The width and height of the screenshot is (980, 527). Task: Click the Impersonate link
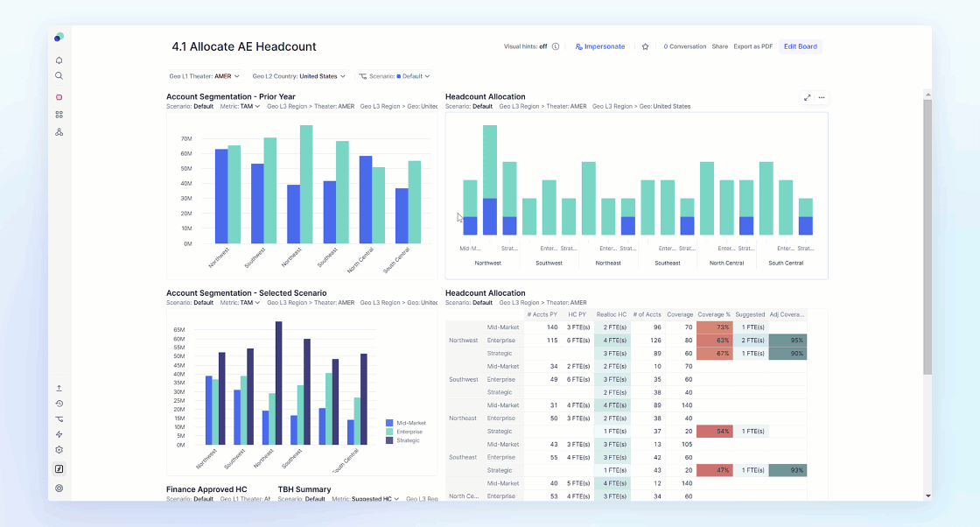600,47
